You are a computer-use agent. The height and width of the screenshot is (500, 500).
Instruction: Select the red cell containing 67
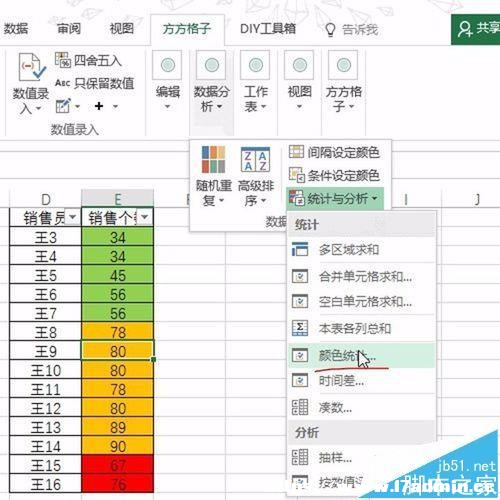click(118, 465)
